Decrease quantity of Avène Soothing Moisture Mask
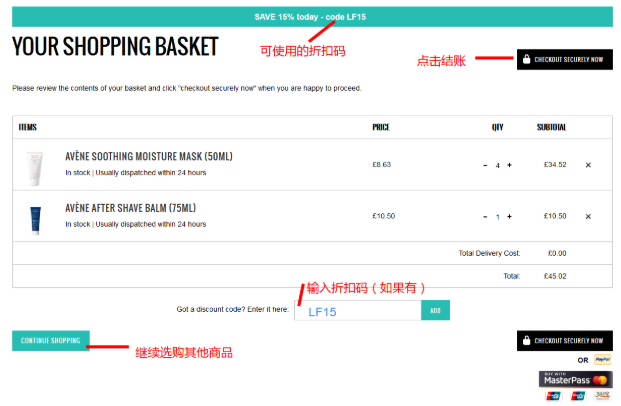Image resolution: width=621 pixels, height=406 pixels. click(x=485, y=165)
